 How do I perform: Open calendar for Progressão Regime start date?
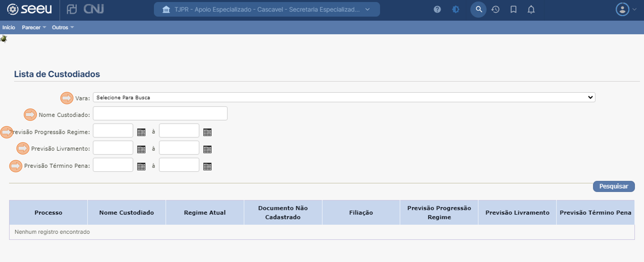coord(141,132)
